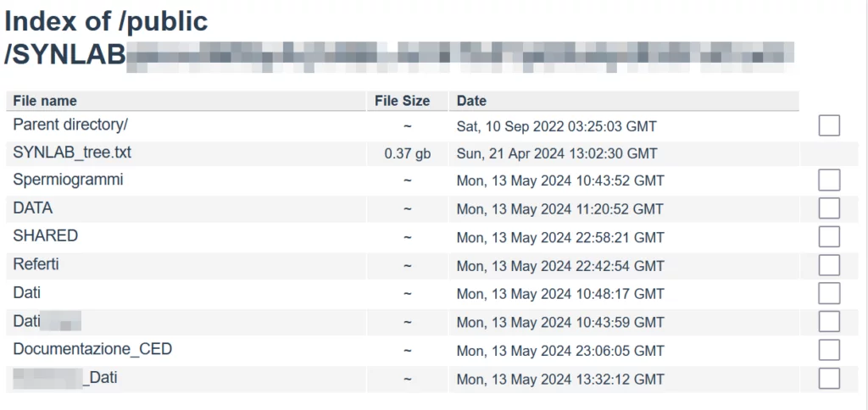This screenshot has height=410, width=868.
Task: Click the Date column header
Action: point(471,101)
